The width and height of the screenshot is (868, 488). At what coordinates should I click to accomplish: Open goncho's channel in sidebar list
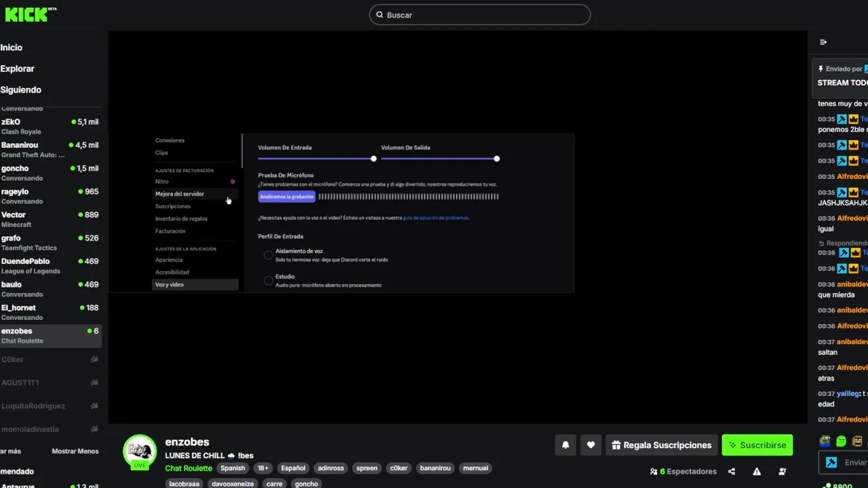(50, 173)
